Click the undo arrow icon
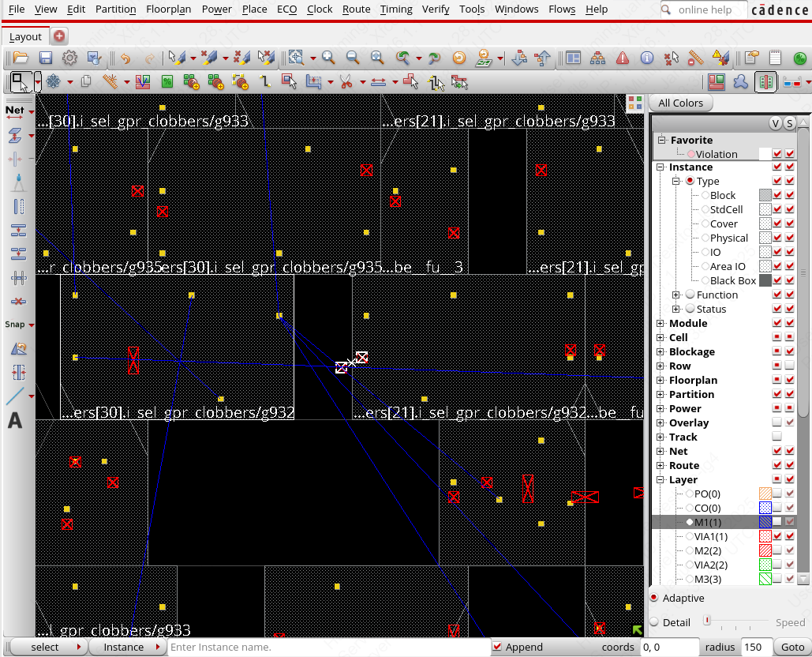The image size is (812, 657). 125,58
